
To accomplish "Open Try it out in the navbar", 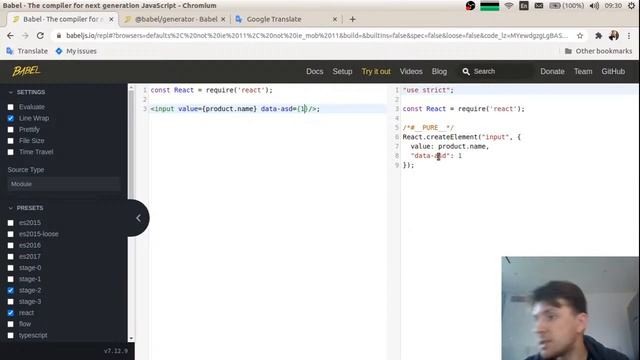I will [376, 71].
